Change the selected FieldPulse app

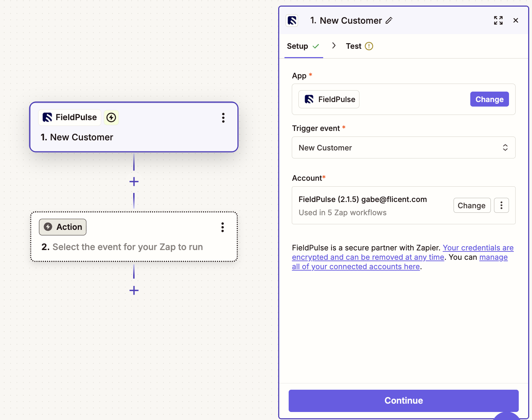click(489, 99)
